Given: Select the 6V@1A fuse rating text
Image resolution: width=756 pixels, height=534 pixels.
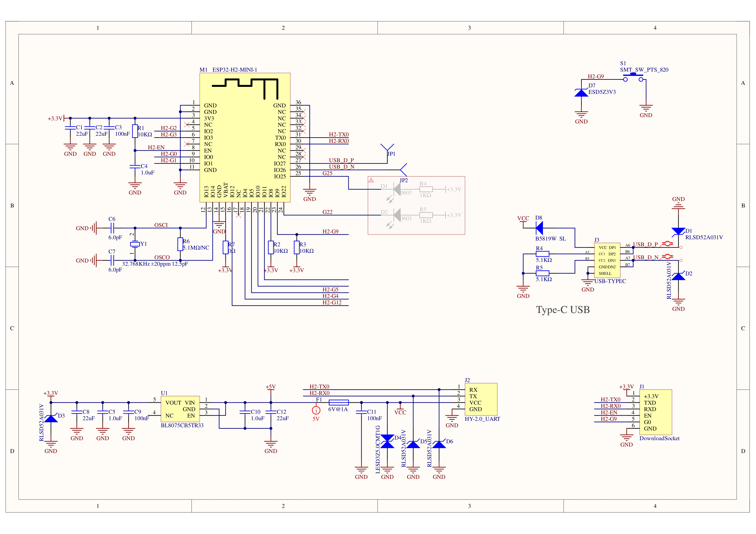Looking at the screenshot, I should point(338,409).
